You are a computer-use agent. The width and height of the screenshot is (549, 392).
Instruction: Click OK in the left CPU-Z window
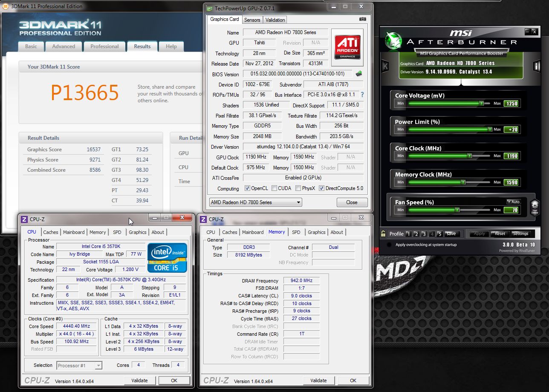point(174,380)
